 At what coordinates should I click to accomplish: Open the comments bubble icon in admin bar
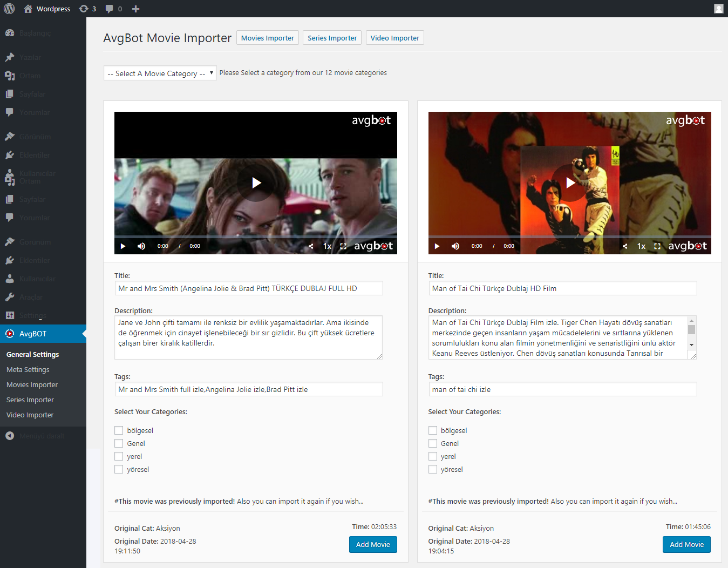click(113, 9)
